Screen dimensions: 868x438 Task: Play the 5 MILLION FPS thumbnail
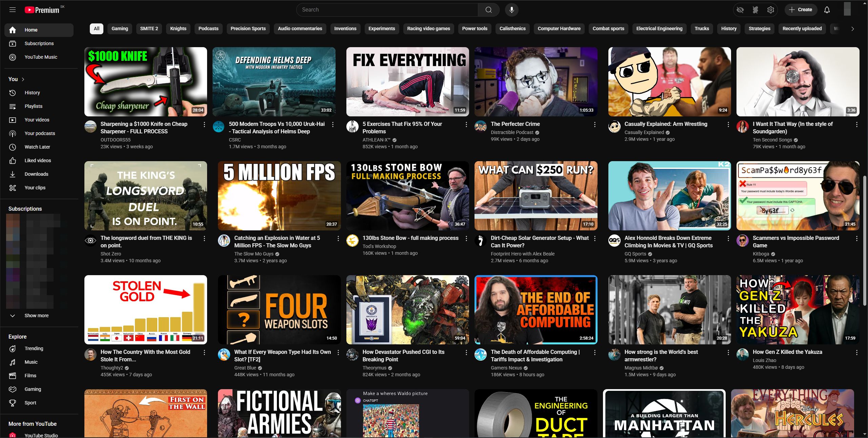pos(279,196)
